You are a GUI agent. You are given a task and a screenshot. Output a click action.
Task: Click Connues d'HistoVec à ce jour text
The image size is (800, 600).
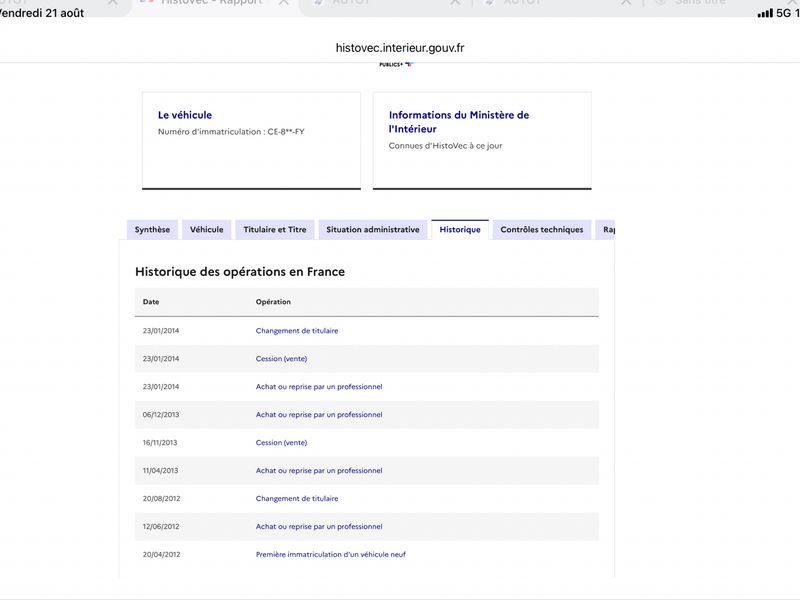coord(445,146)
